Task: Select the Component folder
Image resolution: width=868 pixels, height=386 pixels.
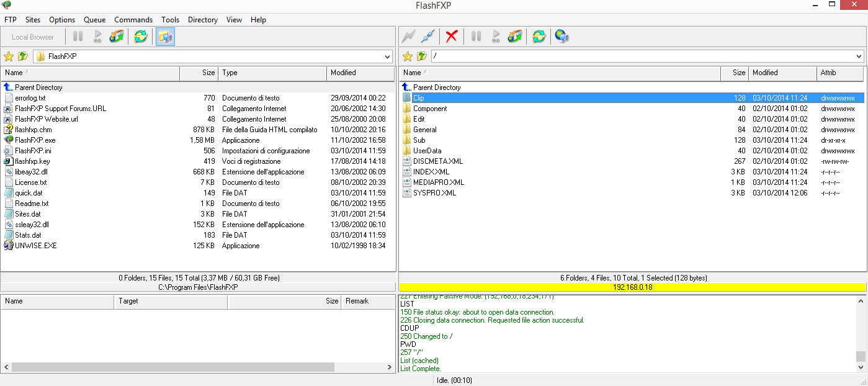Action: pyautogui.click(x=430, y=109)
